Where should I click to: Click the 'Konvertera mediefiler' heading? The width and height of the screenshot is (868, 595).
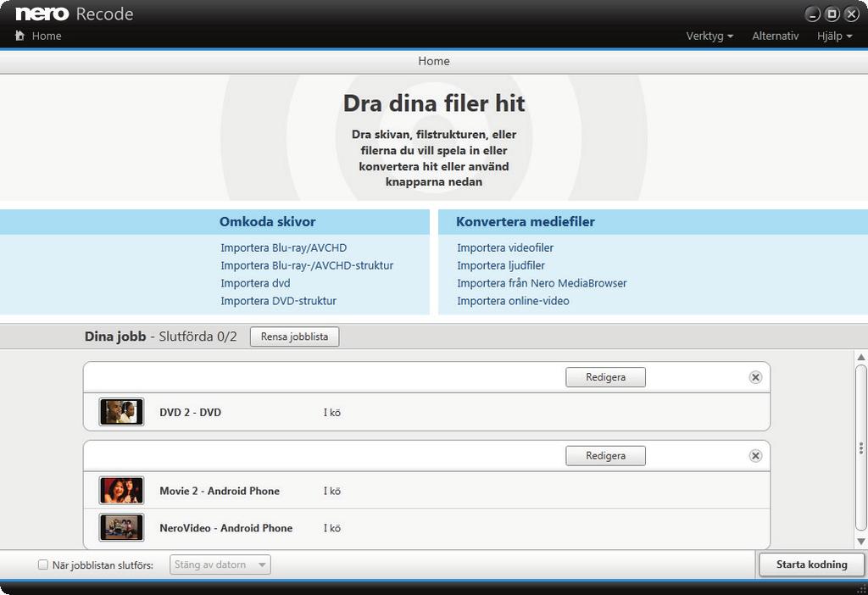[x=526, y=221]
